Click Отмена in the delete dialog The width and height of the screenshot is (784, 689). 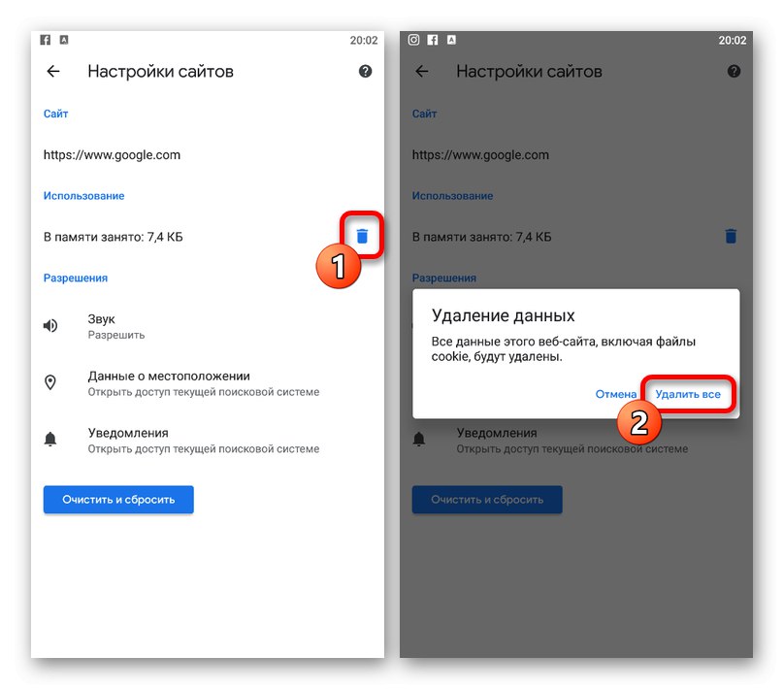coord(615,395)
